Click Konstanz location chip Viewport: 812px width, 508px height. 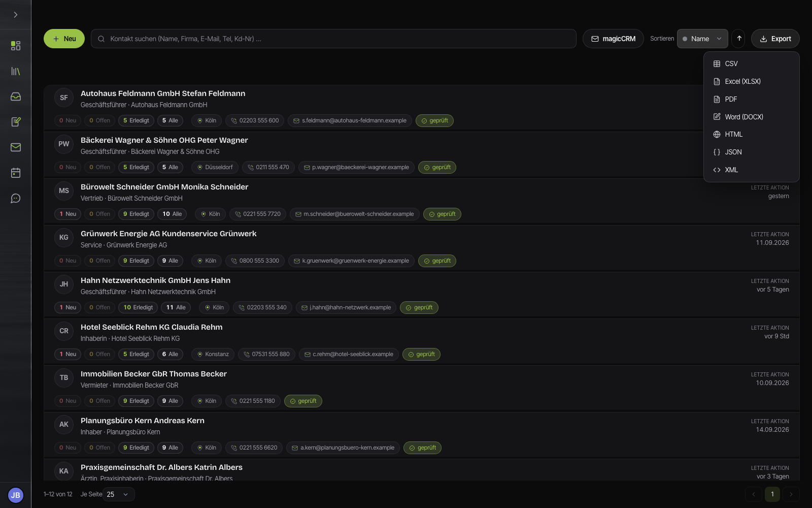tap(213, 354)
